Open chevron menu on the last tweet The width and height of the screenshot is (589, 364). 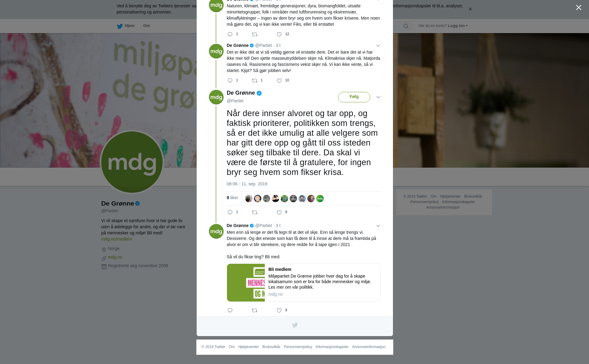point(378,226)
